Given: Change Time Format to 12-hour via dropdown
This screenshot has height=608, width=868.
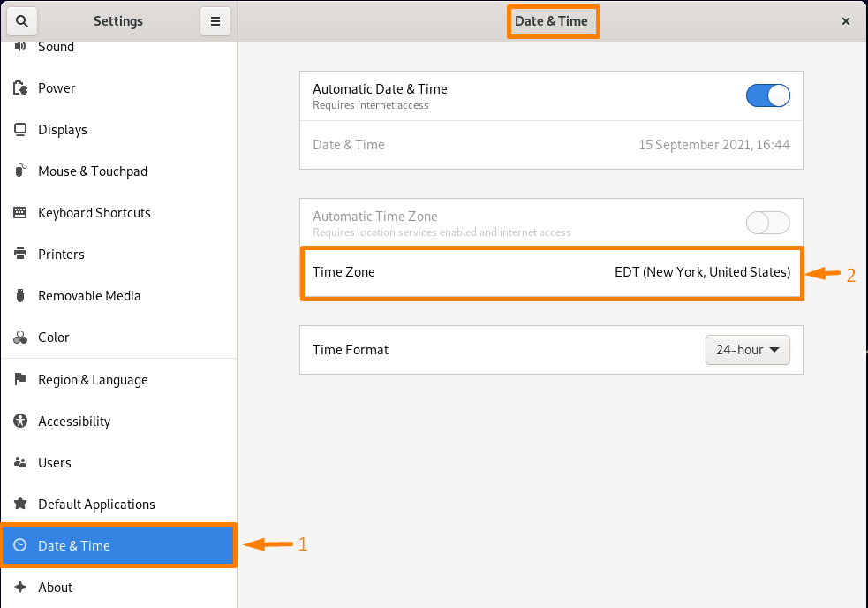Looking at the screenshot, I should (747, 350).
